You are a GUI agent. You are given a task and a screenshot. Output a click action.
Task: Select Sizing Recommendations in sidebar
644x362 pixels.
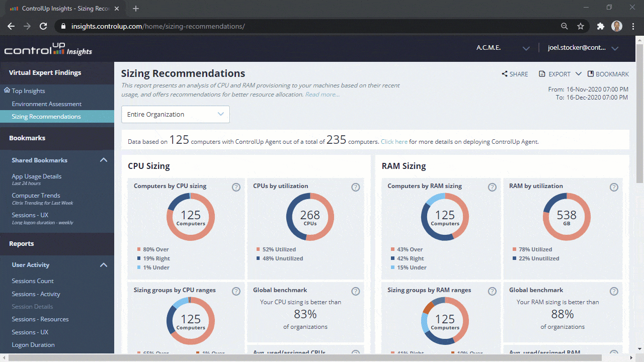[x=57, y=117]
